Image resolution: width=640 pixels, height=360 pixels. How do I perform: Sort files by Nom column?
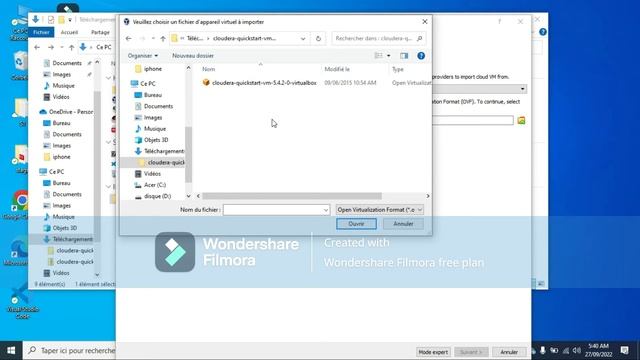(209, 69)
